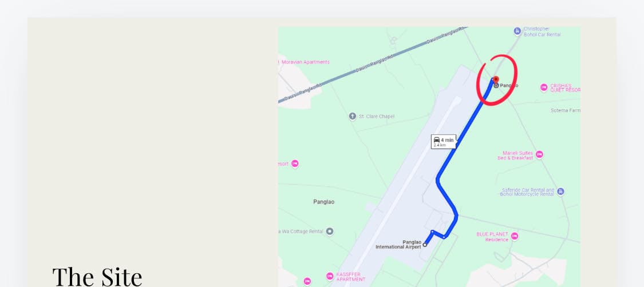Open the St. Clare Chapel church marker

[x=353, y=117]
